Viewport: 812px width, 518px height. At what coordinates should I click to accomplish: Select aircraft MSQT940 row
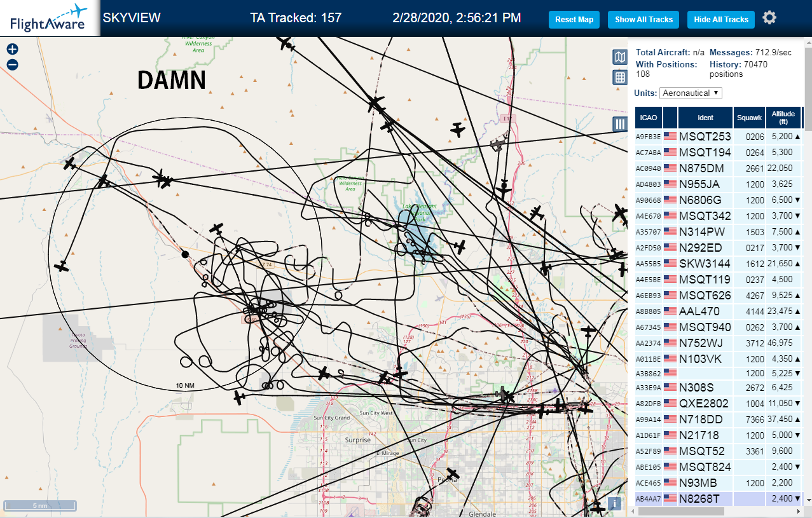pos(719,327)
